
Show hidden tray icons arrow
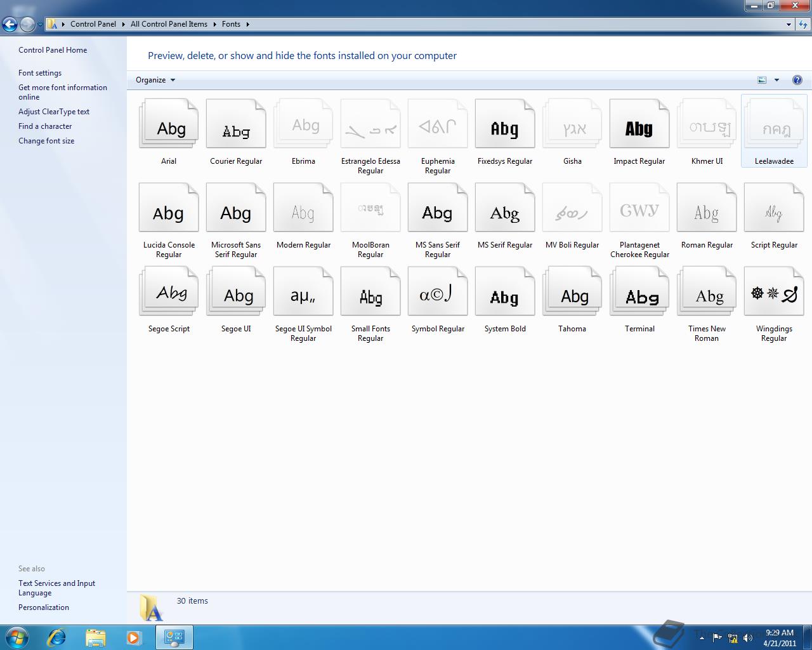point(702,638)
